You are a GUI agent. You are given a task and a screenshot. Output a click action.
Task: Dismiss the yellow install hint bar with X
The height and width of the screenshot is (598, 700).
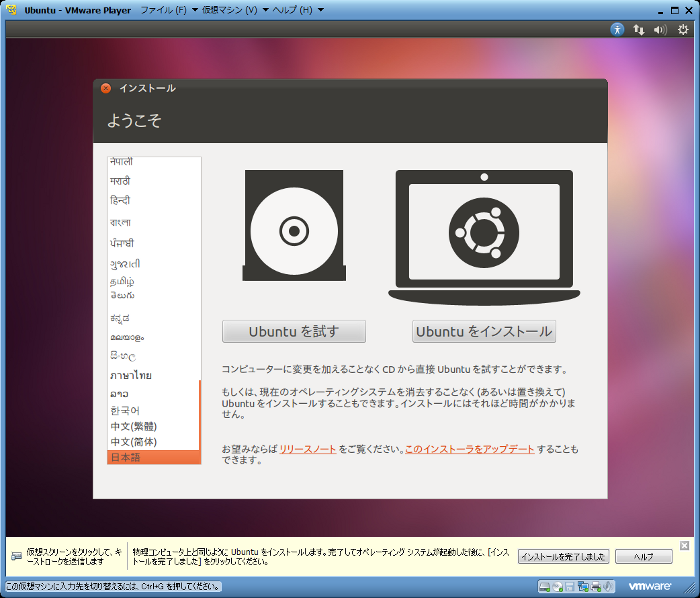click(684, 545)
